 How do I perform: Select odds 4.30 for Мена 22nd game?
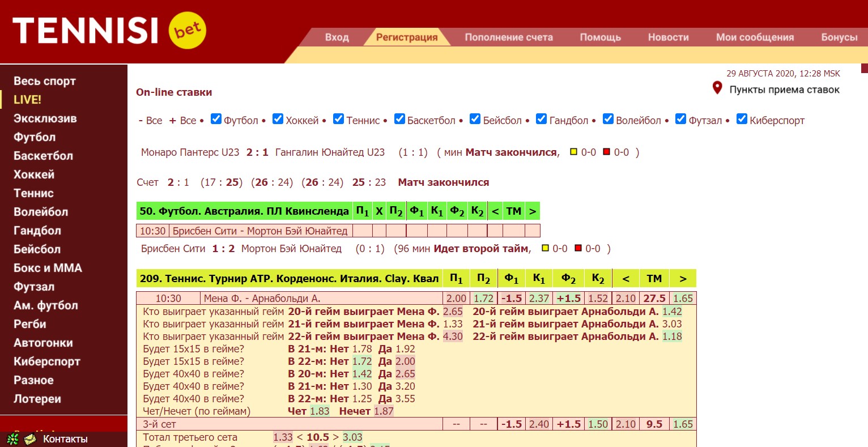pos(453,337)
